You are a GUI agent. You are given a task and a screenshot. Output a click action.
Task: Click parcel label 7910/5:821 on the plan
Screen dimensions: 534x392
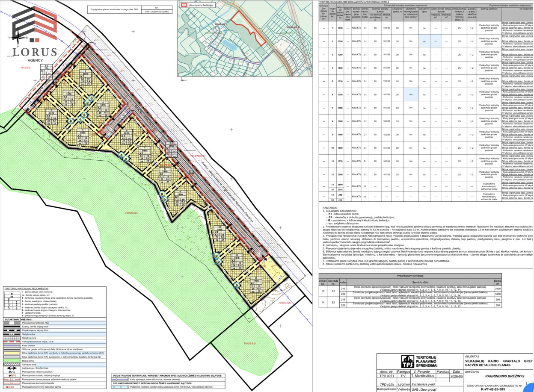tap(249, 344)
